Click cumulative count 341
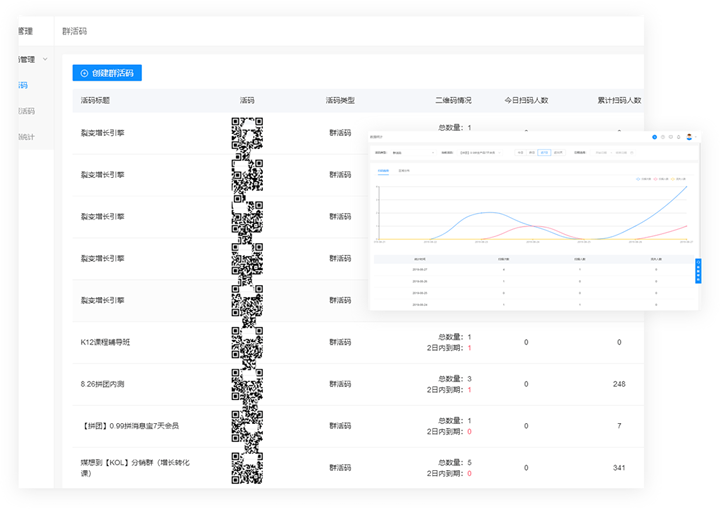720x509 pixels. pos(619,468)
